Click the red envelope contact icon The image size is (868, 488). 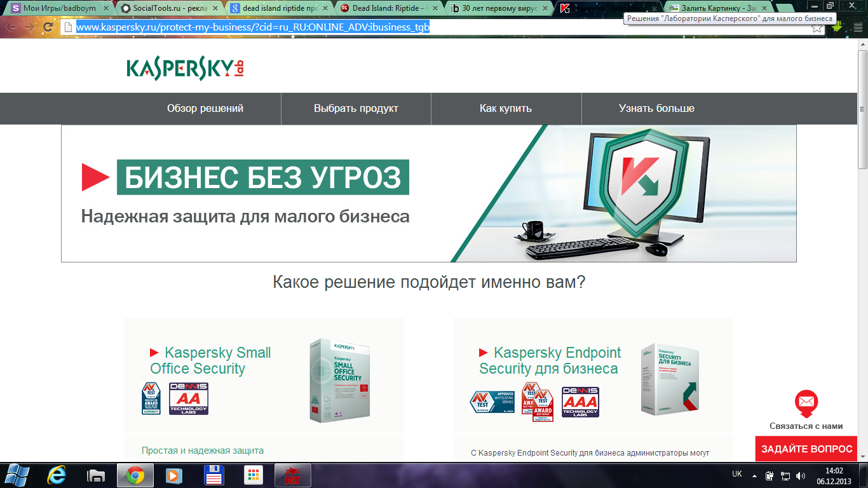coord(806,403)
